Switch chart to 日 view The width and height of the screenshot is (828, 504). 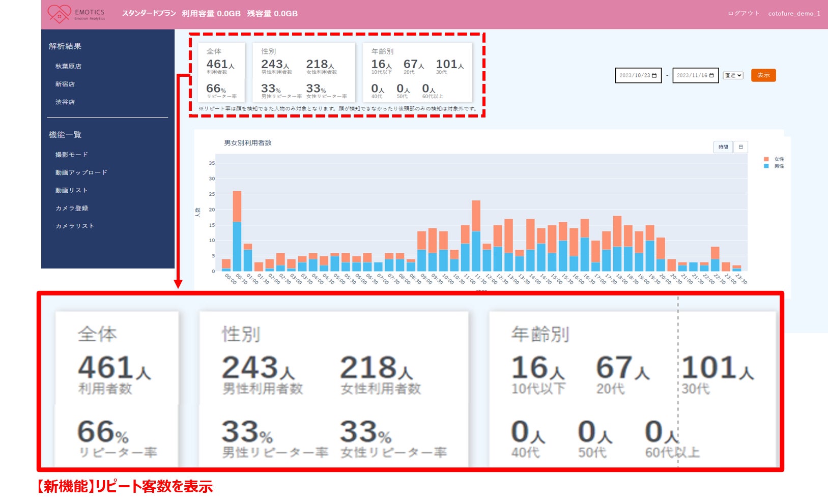point(740,147)
